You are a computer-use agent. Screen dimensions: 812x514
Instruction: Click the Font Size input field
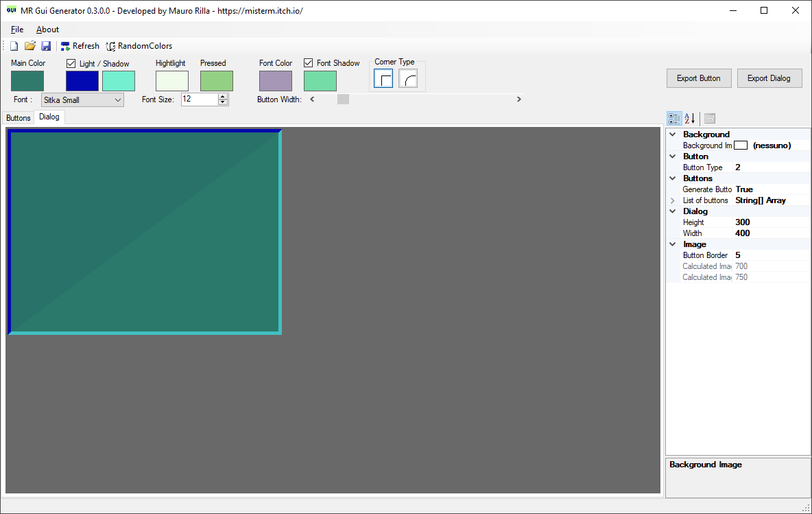pos(200,99)
